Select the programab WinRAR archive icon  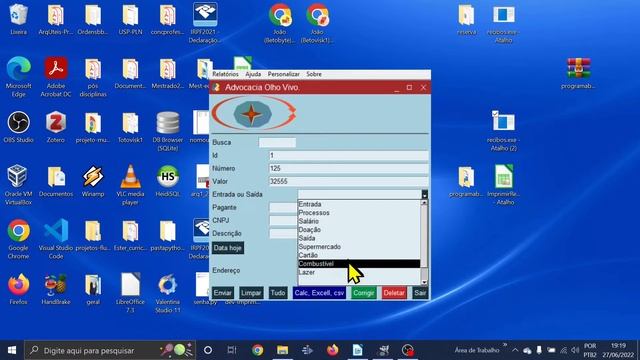coord(578,73)
